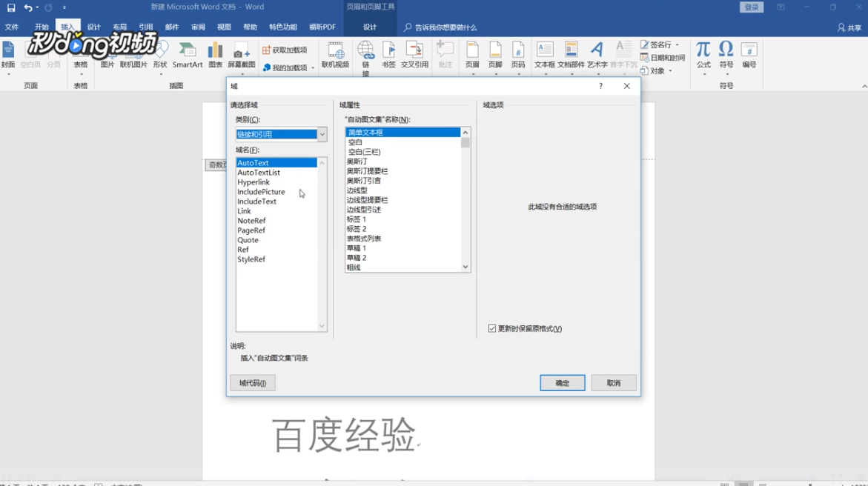The image size is (868, 486).
Task: Click the OK (确定) button
Action: (563, 383)
